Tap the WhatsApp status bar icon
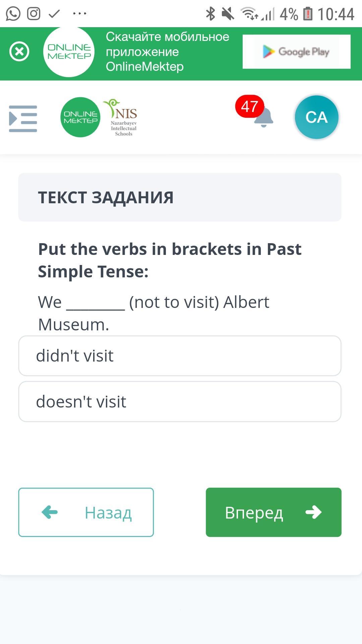362x644 pixels. click(x=13, y=14)
